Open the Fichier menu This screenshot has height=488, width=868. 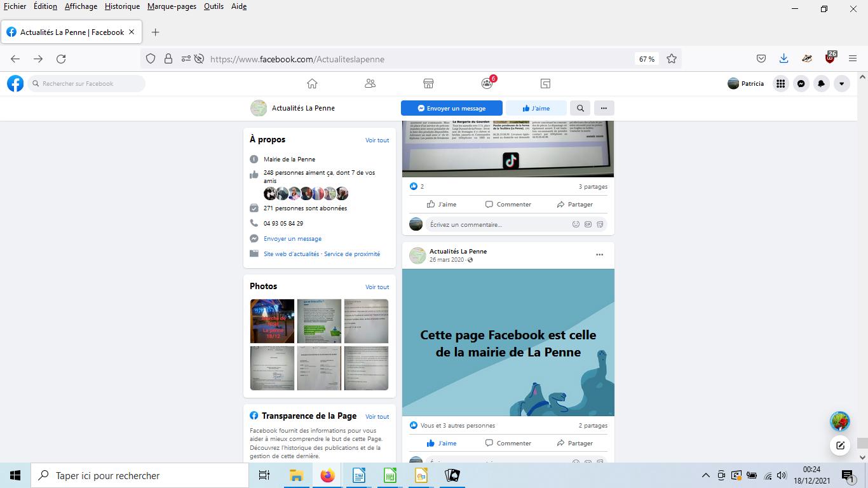pos(15,6)
